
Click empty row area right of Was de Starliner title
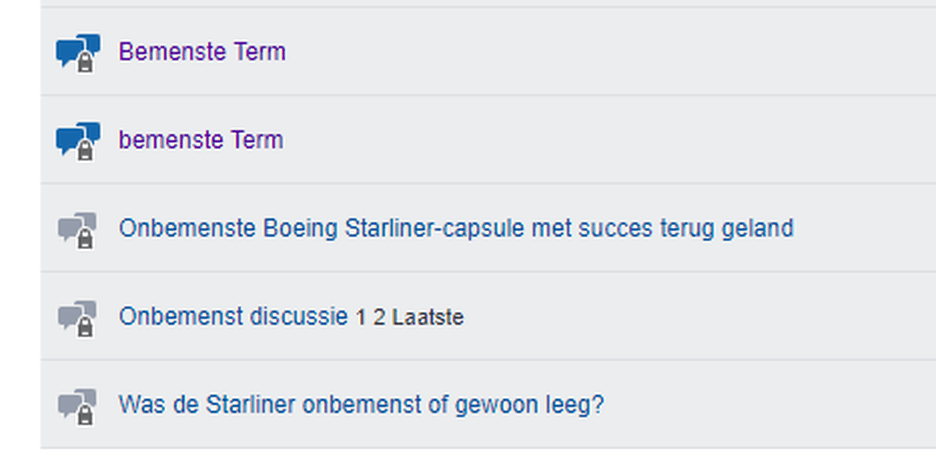click(770, 405)
